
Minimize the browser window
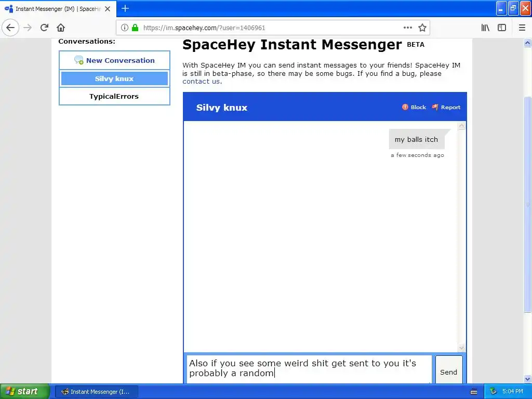point(501,9)
